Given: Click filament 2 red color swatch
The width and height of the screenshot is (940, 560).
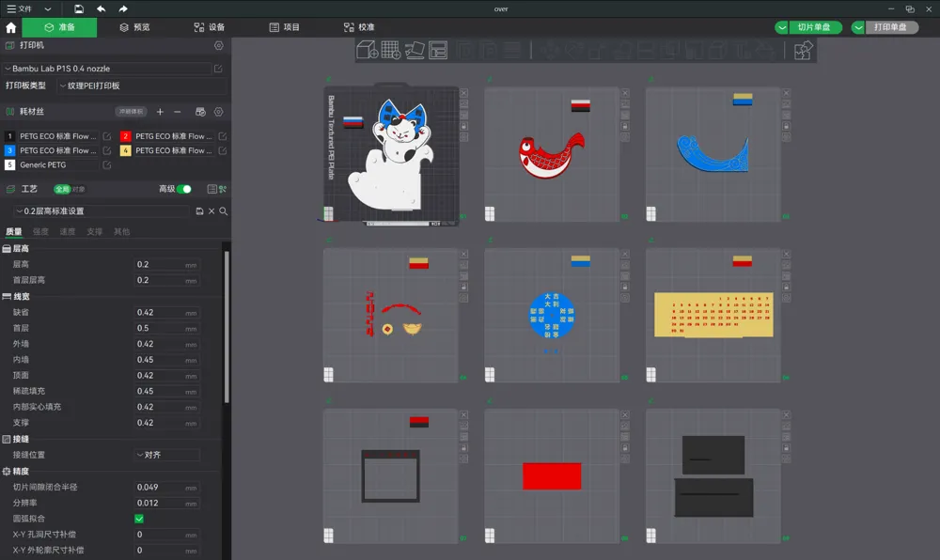Looking at the screenshot, I should click(125, 136).
